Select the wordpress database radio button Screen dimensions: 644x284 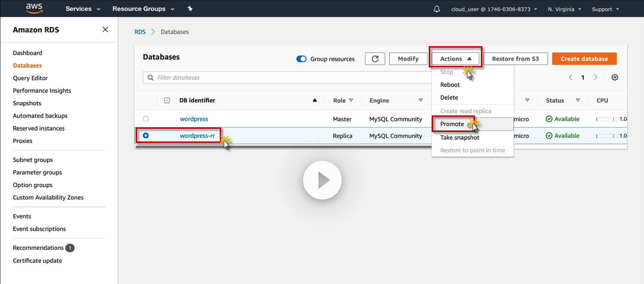pos(146,119)
